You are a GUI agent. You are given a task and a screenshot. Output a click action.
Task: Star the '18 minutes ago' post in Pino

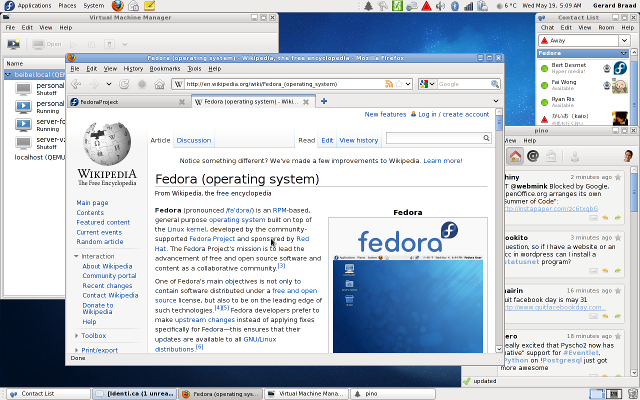click(618, 336)
